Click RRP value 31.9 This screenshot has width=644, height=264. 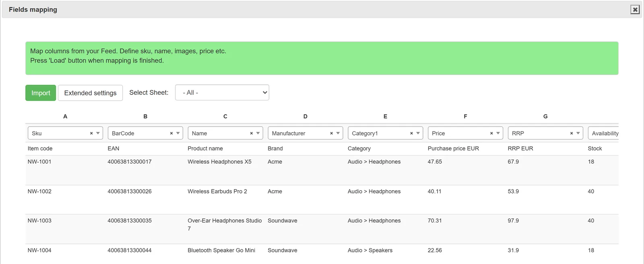[x=513, y=250]
